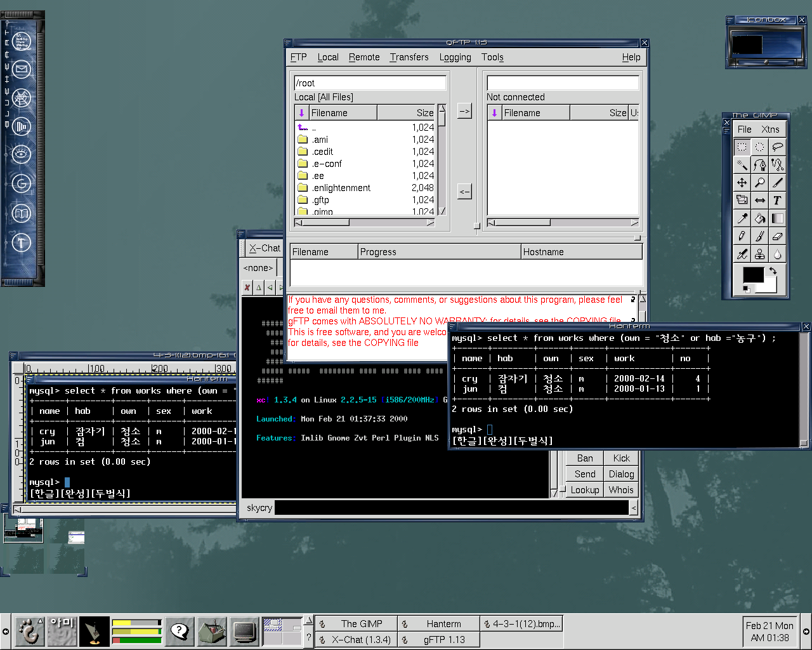Open the Xtns menu in GIMP toolbox
Image resolution: width=812 pixels, height=650 pixels.
point(770,129)
